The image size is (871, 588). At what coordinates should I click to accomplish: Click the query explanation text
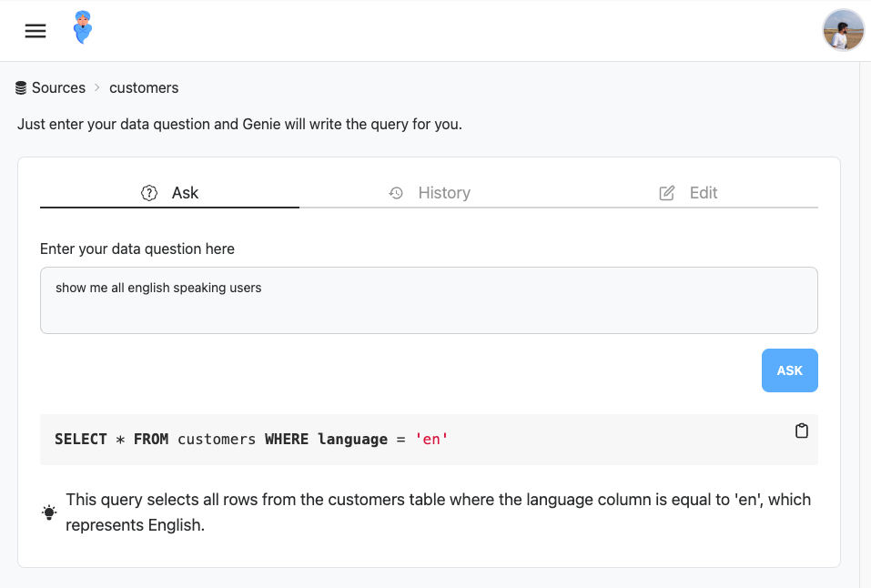coord(438,512)
